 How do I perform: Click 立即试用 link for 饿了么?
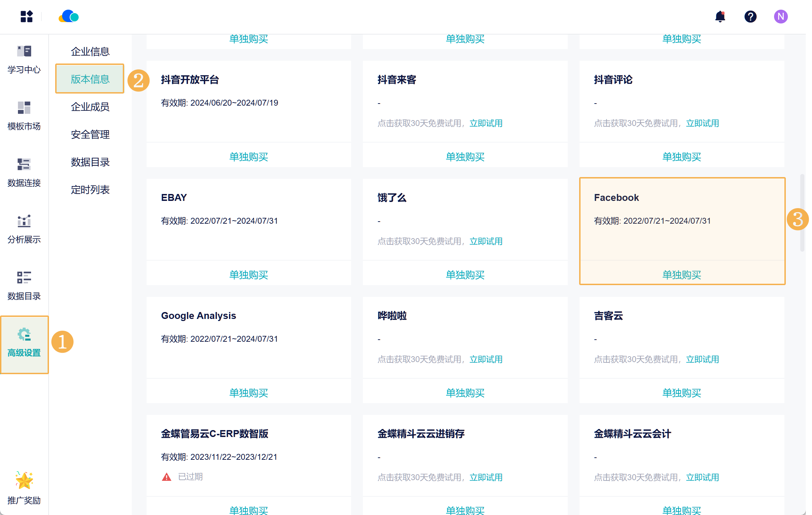[x=486, y=242]
